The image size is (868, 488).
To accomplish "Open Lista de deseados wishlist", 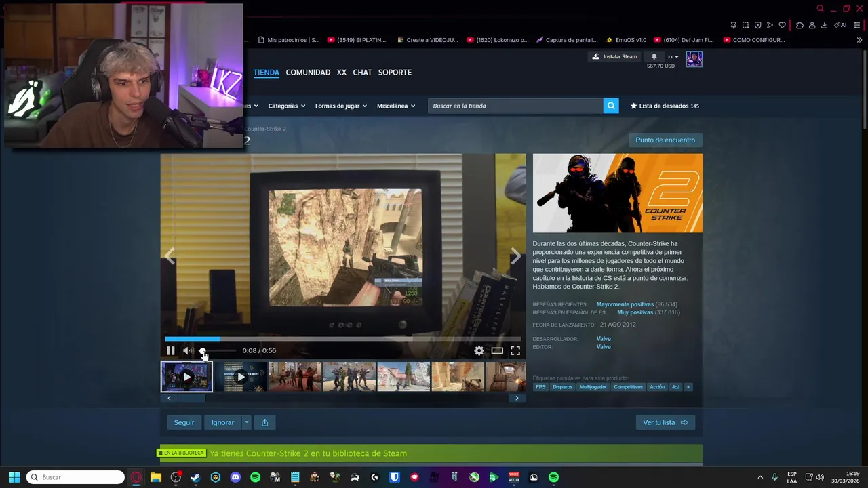I will (665, 106).
